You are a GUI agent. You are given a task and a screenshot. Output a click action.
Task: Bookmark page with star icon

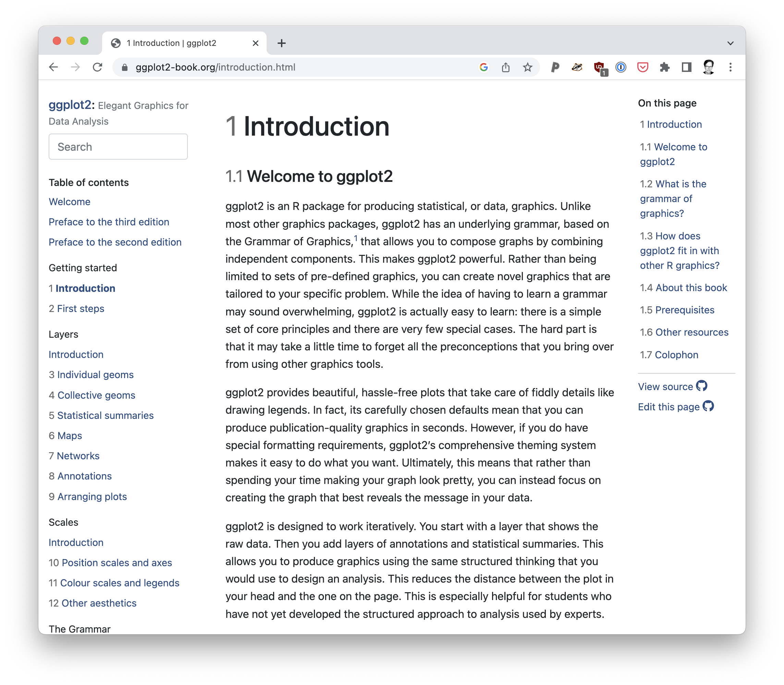click(x=527, y=67)
